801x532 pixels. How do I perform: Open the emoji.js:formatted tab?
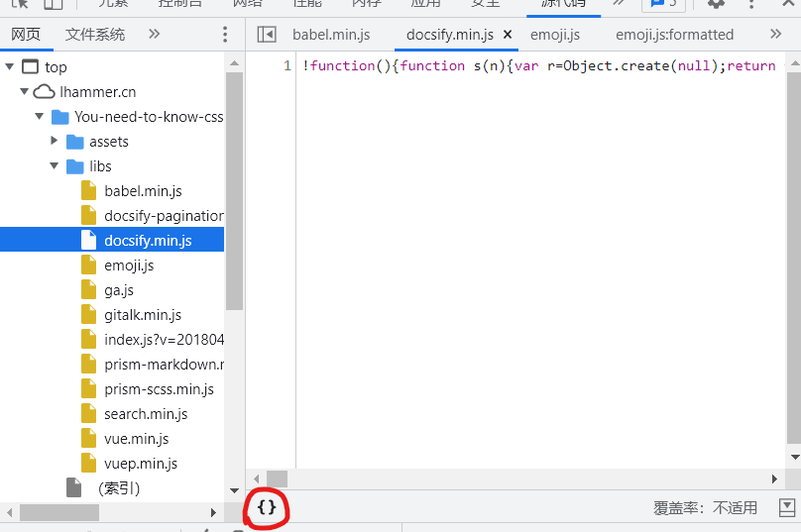pos(674,35)
